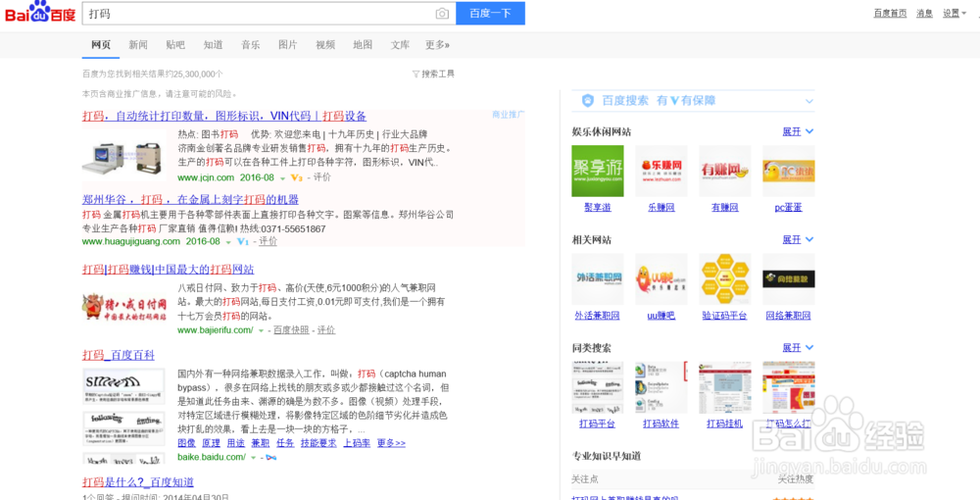Viewport: 980px width, 500px height.
Task: Click 打码平台 thumbnail image
Action: (598, 387)
